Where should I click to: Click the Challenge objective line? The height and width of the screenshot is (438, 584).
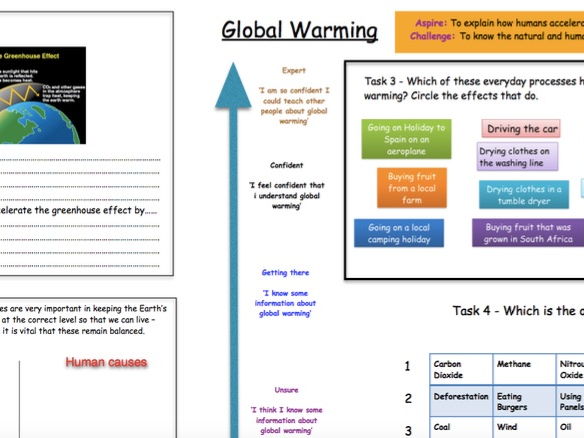coord(497,36)
